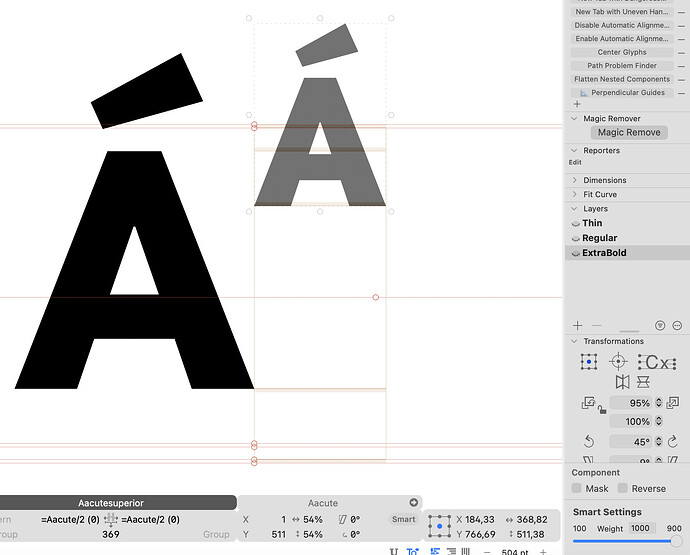Enable the Mask checkbox
Screen dimensions: 690x555
click(x=577, y=488)
